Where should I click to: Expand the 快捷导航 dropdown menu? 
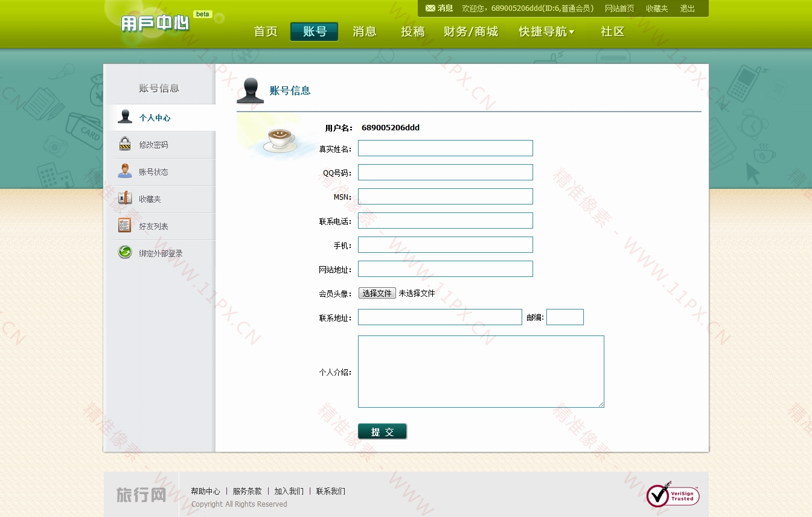[x=546, y=32]
